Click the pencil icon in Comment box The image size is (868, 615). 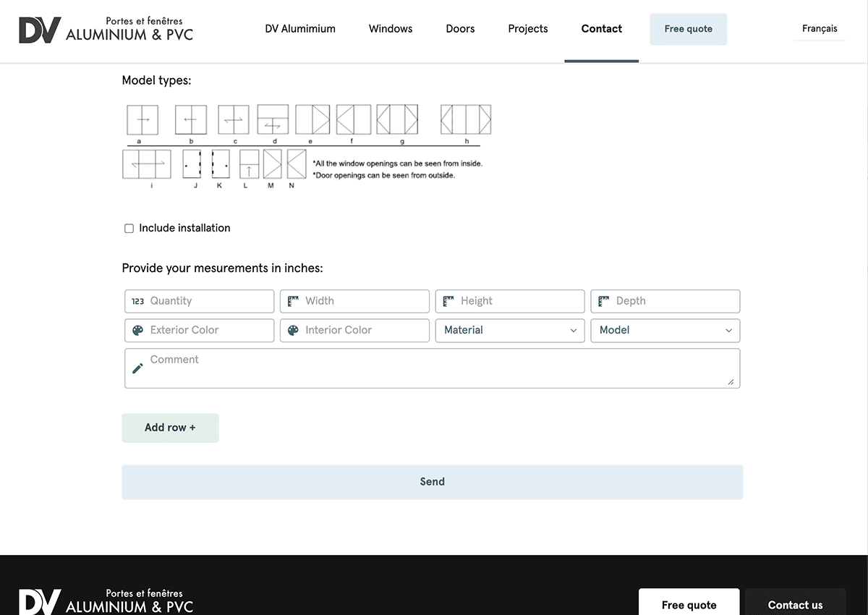point(137,368)
